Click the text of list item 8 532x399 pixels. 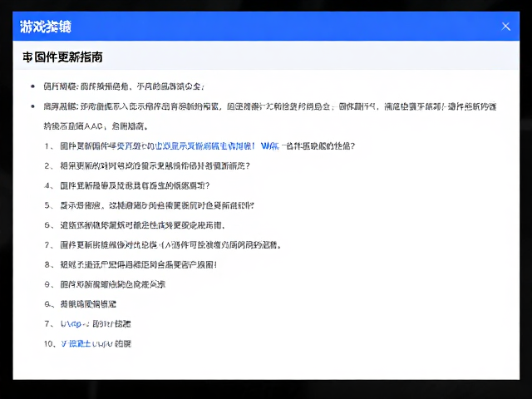(139, 264)
